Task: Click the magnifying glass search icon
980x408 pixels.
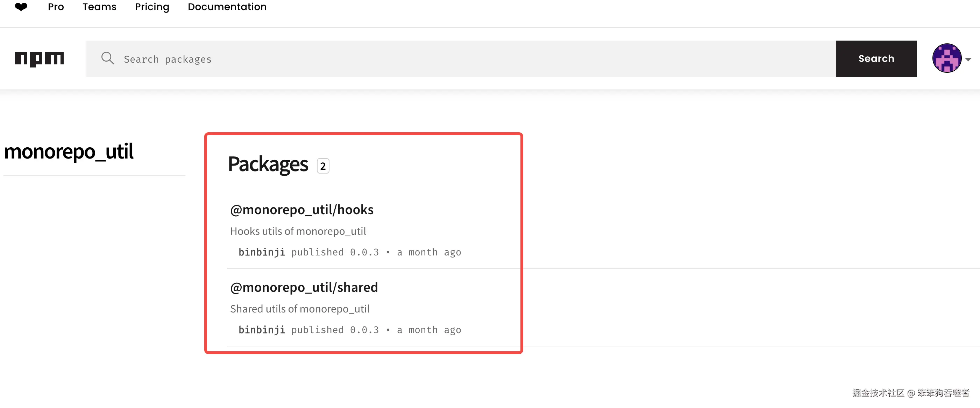Action: [108, 59]
